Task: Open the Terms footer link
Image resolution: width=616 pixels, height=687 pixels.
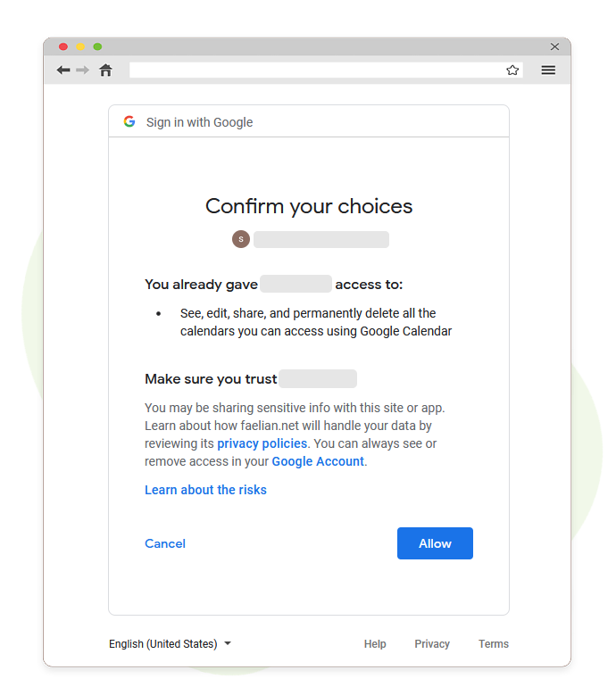Action: point(493,643)
